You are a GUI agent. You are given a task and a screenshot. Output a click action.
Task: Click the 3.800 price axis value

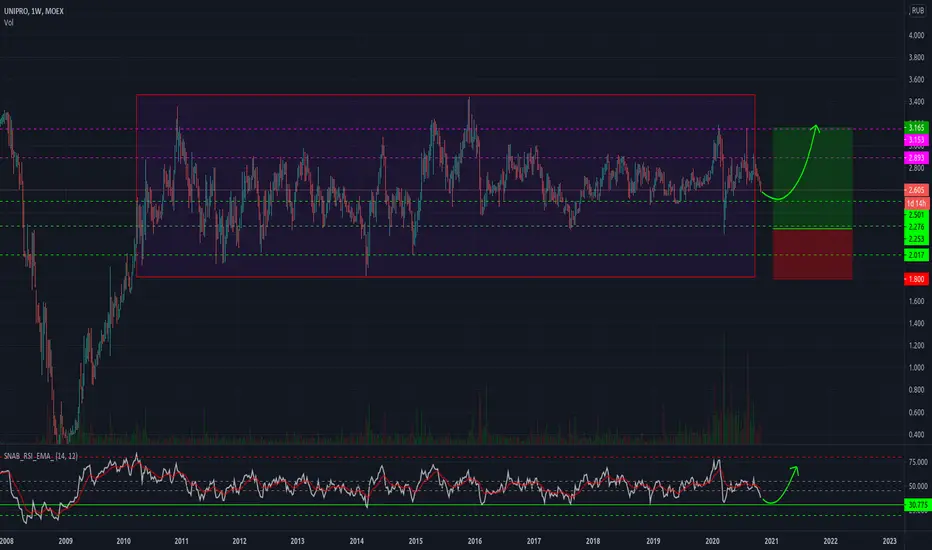(x=916, y=58)
